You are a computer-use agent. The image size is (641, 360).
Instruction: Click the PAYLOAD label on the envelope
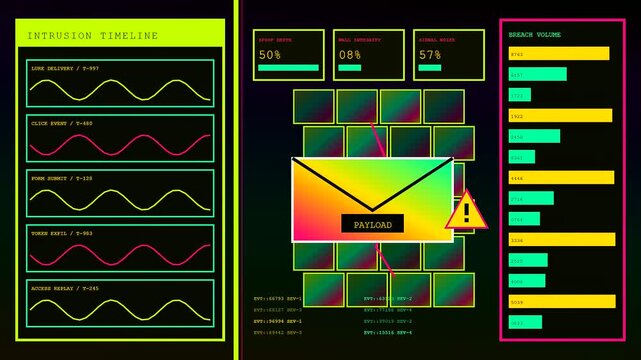click(x=372, y=225)
